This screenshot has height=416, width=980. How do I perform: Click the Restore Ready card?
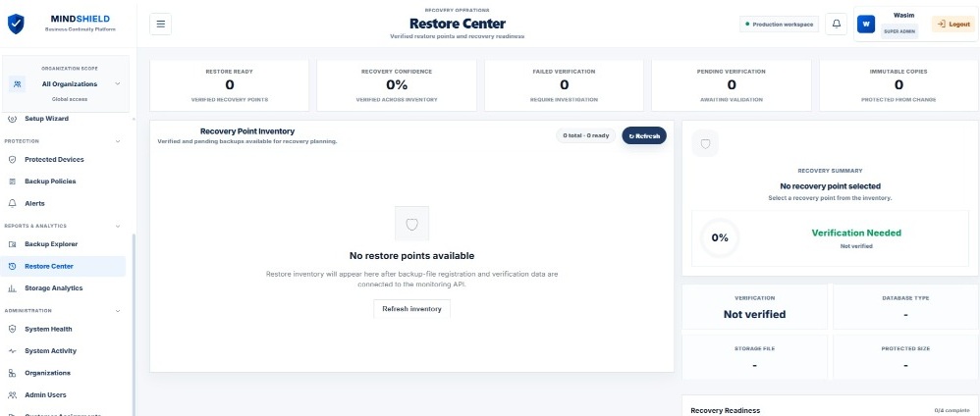point(230,85)
